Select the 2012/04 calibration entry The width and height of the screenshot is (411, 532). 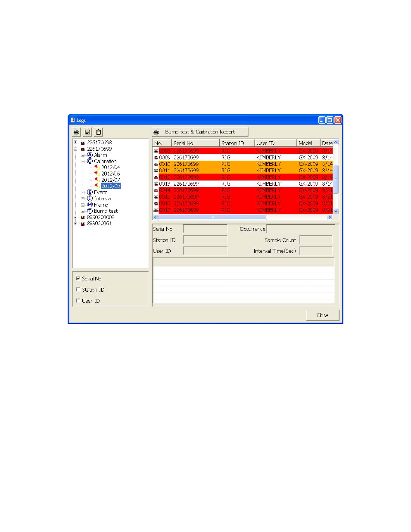[x=111, y=168]
